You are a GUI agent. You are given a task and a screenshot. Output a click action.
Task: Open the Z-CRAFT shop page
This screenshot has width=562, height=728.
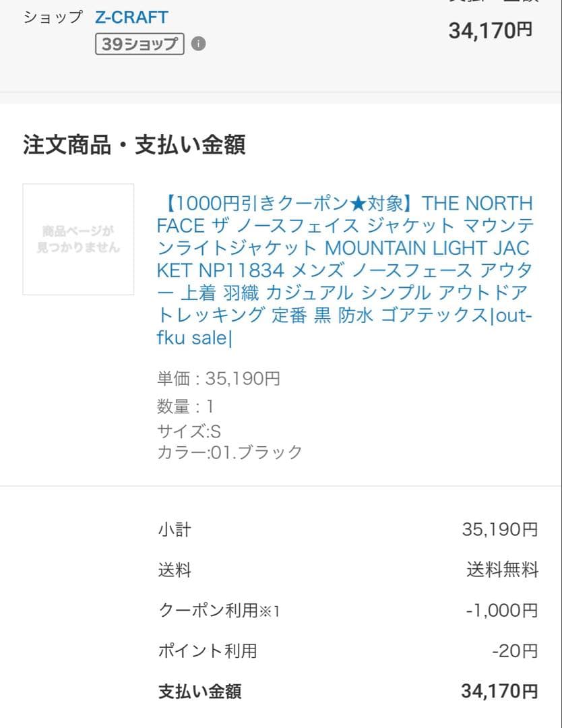(132, 18)
